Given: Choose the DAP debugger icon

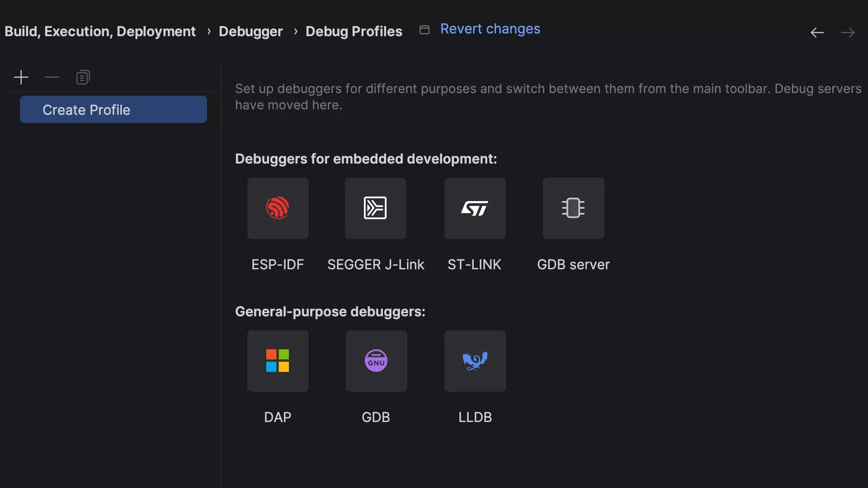Looking at the screenshot, I should pyautogui.click(x=278, y=361).
